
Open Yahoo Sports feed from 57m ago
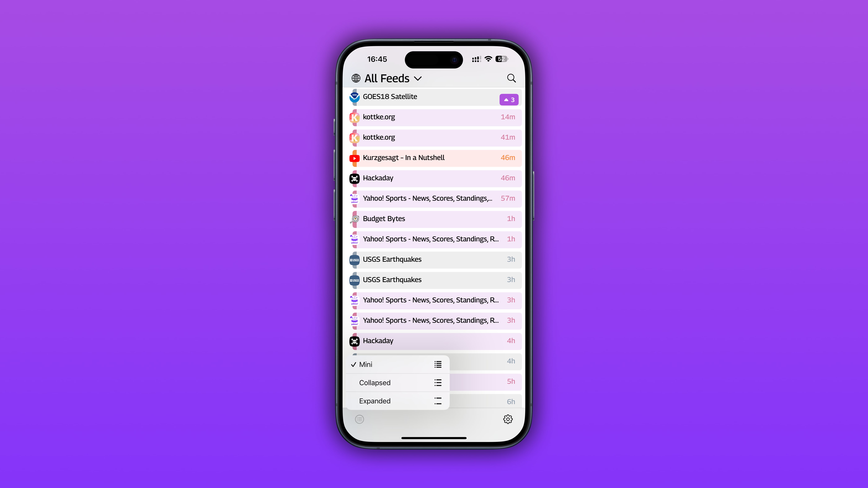click(x=434, y=198)
